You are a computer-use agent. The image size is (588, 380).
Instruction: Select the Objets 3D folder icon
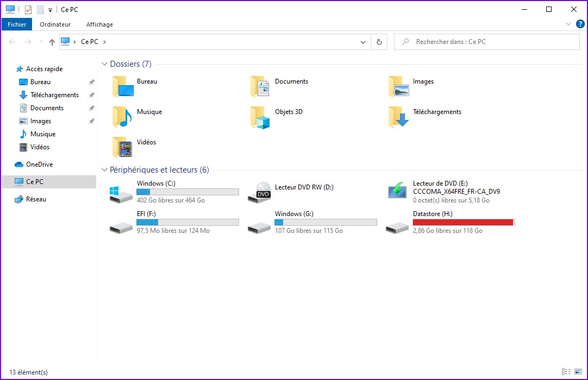click(260, 117)
